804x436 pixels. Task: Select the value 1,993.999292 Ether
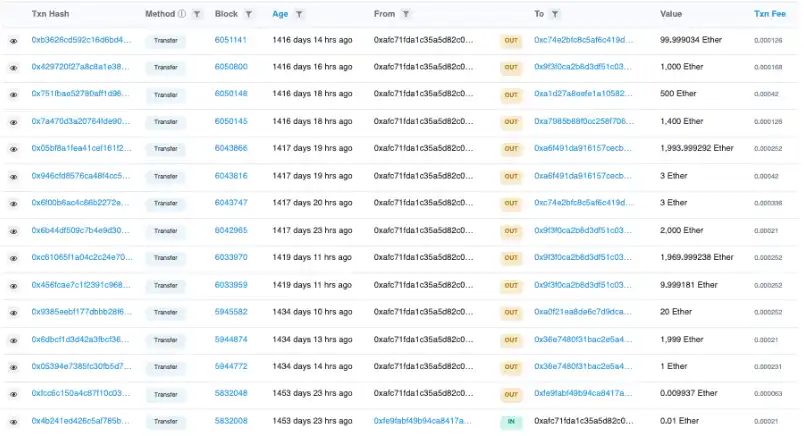(696, 148)
